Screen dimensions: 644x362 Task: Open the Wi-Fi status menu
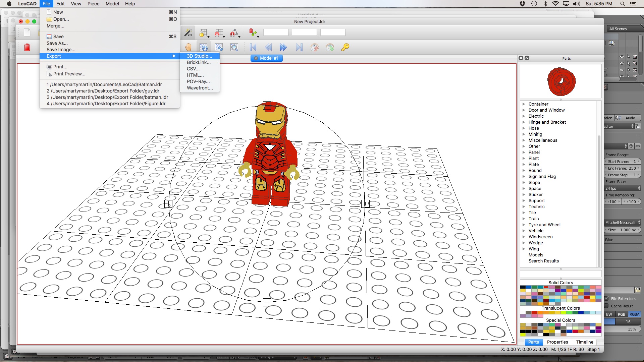555,4
